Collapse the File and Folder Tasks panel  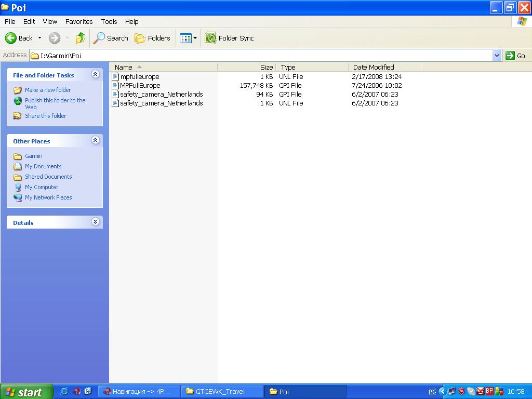click(96, 74)
